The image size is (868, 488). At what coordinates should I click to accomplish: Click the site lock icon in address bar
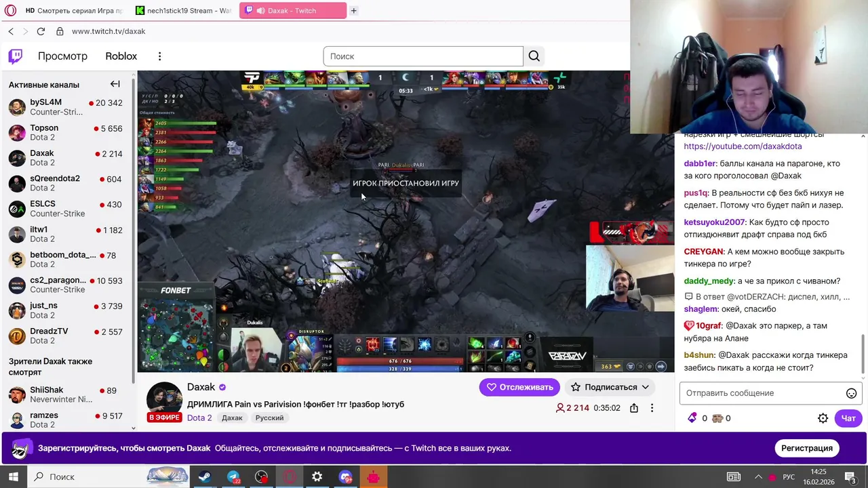click(x=60, y=31)
